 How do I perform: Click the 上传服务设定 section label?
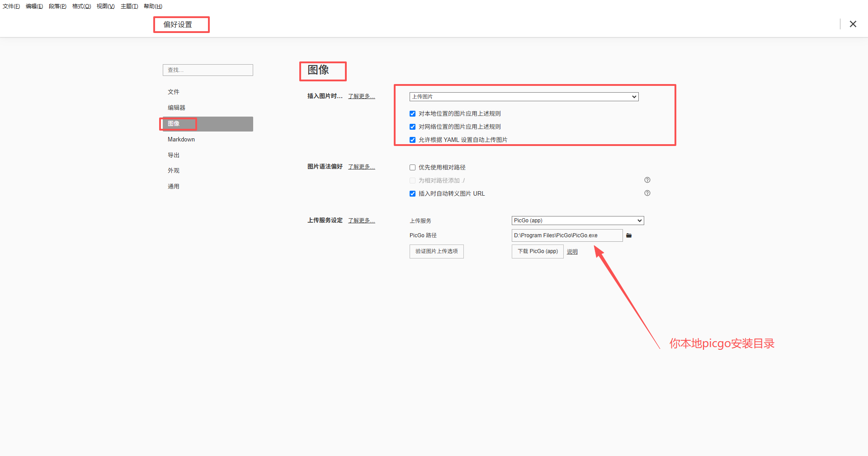click(x=325, y=221)
